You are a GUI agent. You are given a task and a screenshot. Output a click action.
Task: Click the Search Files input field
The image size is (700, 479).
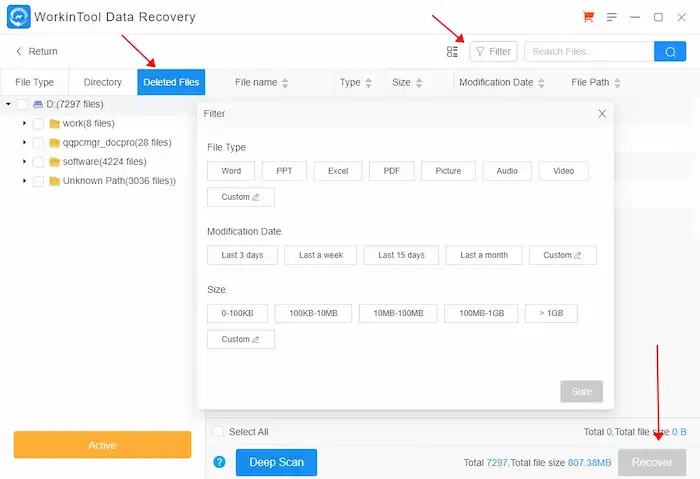[x=589, y=51]
